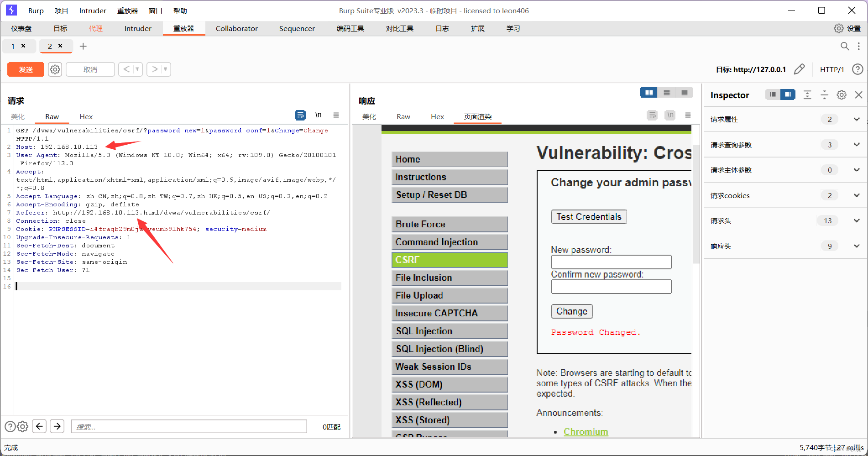Click the help icon beside the request search
The width and height of the screenshot is (868, 456).
click(x=10, y=426)
